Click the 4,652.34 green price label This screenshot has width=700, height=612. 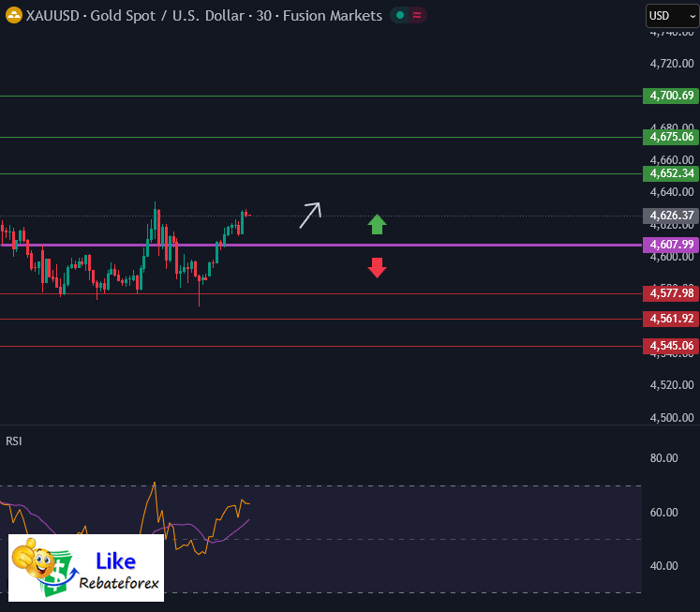[671, 173]
